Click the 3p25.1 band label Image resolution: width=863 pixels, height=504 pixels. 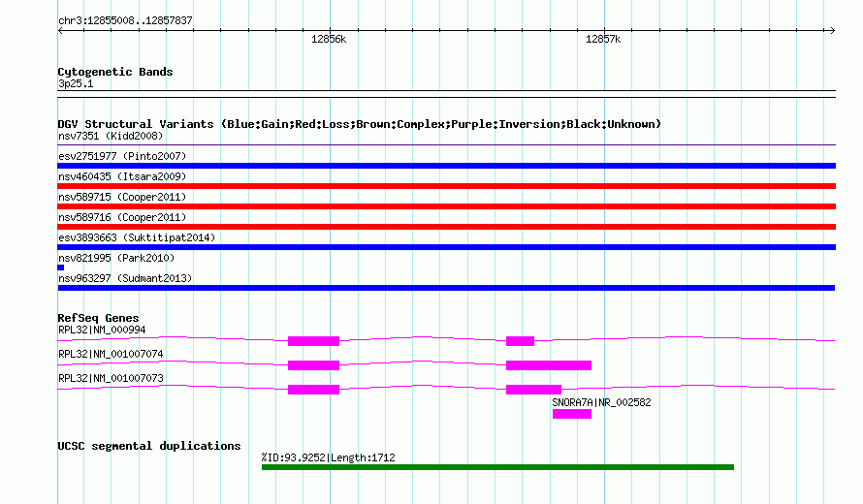(76, 83)
